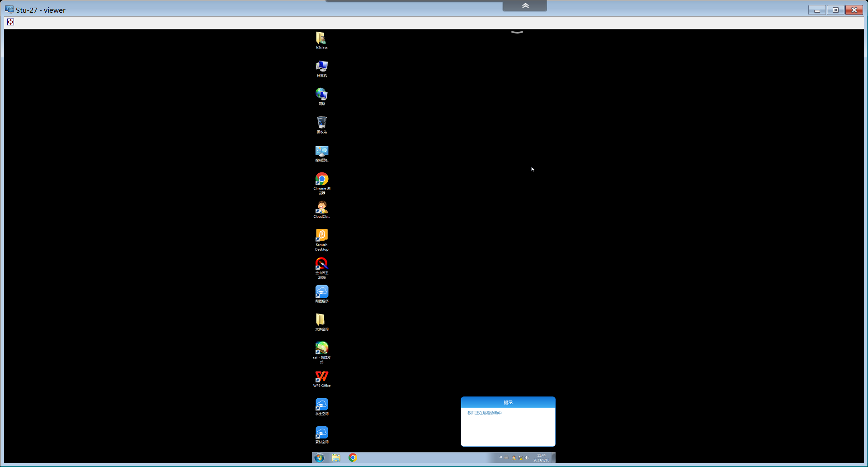Click the network warning tray icon
Screen dimensions: 868x467
tap(520, 458)
